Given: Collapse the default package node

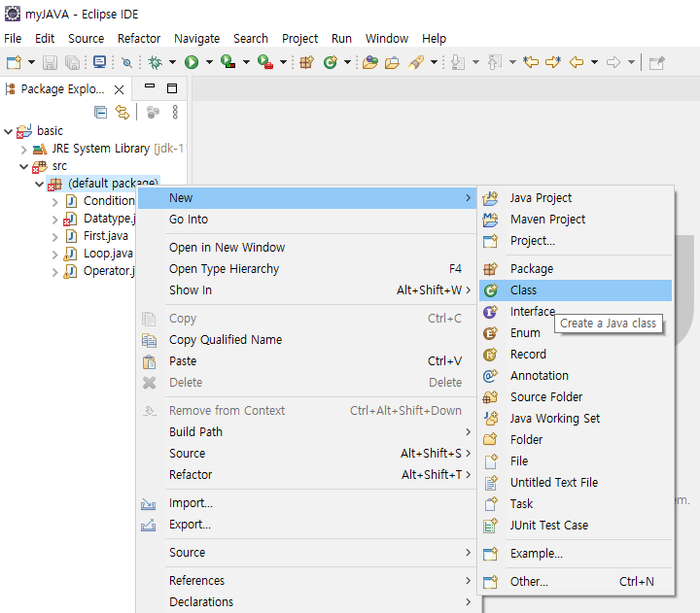Looking at the screenshot, I should (x=39, y=184).
